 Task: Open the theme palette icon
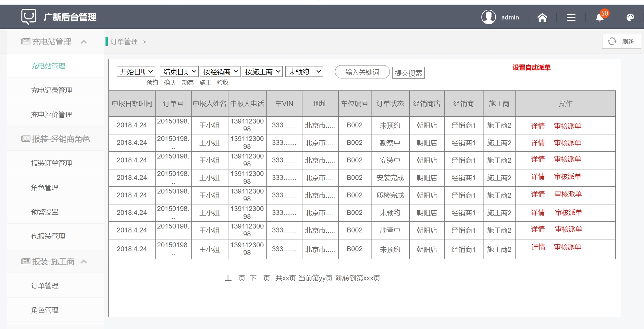click(x=630, y=18)
